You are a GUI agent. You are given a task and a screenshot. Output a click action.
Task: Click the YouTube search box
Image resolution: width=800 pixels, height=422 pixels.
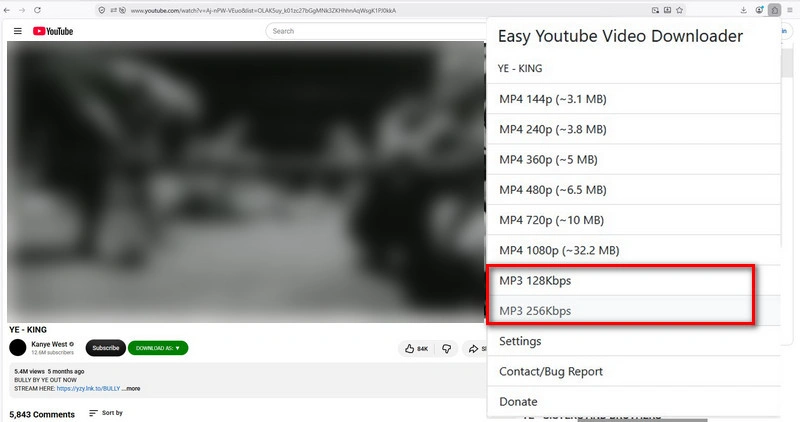pos(375,31)
